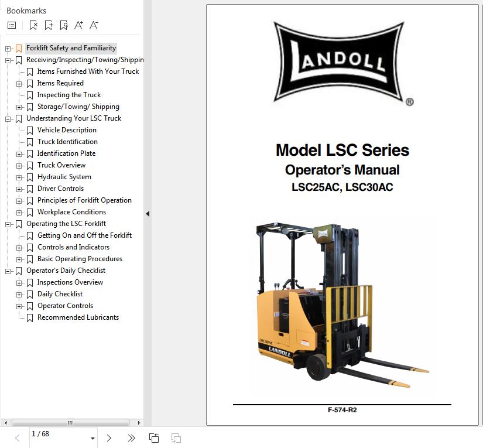
Task: Go to the Truck Overview bookmark
Action: tap(61, 165)
